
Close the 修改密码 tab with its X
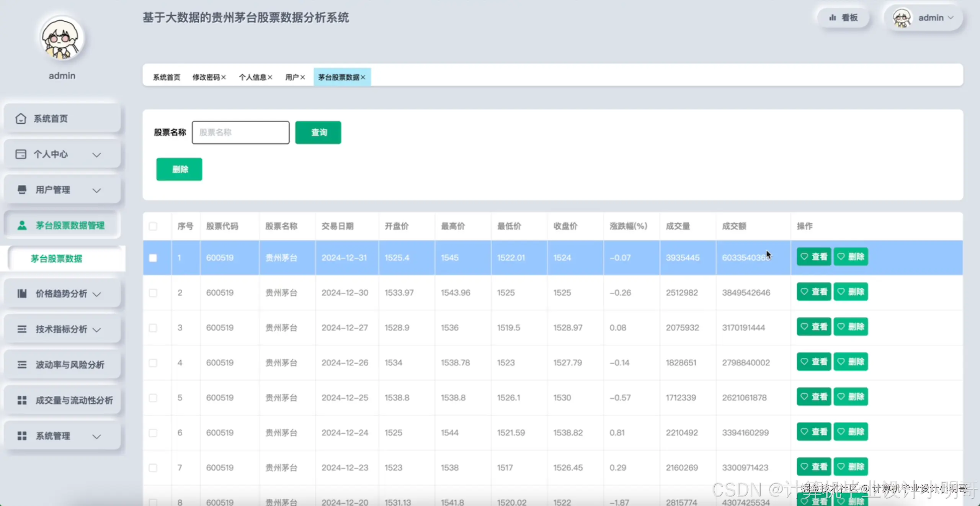point(224,77)
